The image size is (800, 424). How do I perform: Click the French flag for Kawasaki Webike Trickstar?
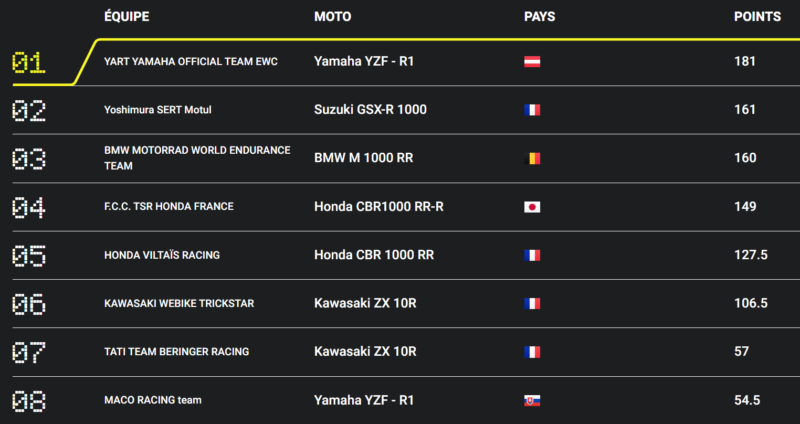point(532,303)
